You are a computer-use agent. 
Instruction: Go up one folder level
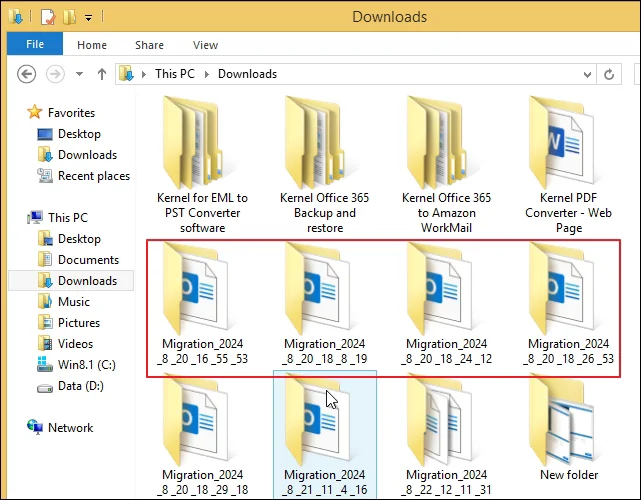coord(102,74)
